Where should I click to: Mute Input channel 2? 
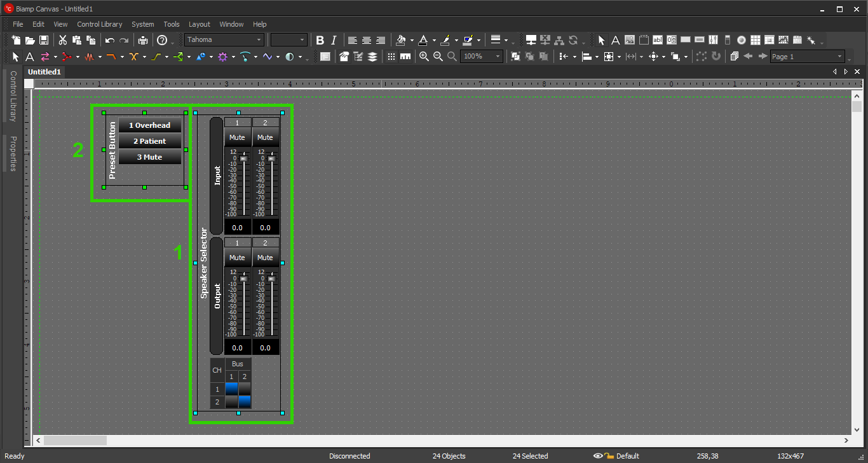(265, 137)
